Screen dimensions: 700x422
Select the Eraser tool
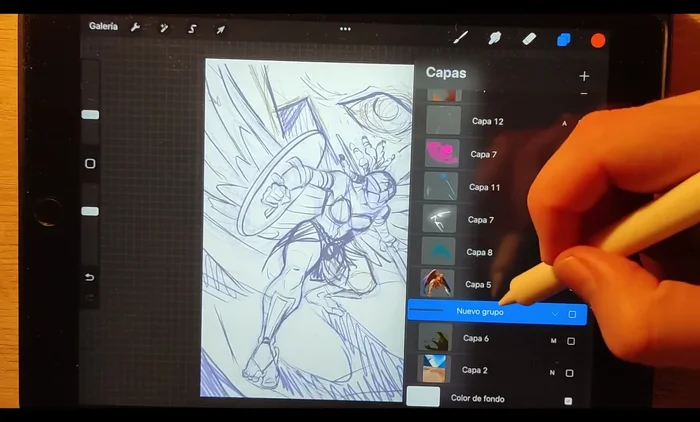click(x=529, y=39)
